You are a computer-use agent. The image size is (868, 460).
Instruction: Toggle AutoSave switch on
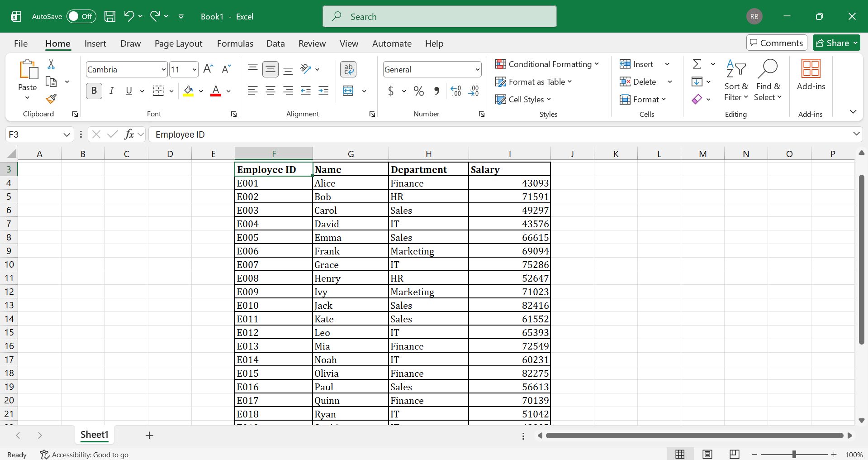(x=81, y=16)
